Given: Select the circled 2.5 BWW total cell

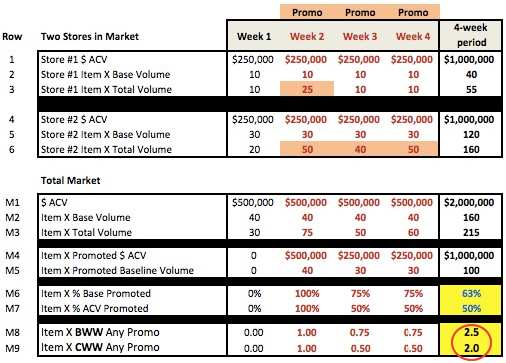Looking at the screenshot, I should [471, 332].
